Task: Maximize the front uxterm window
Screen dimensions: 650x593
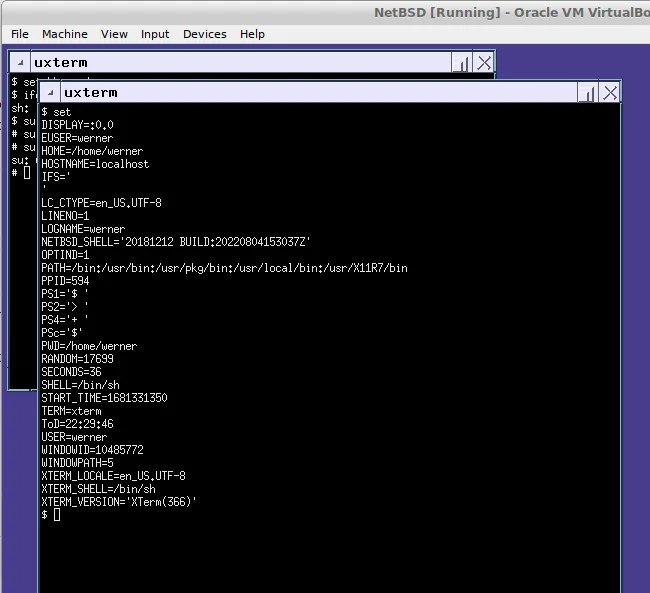Action: 587,93
